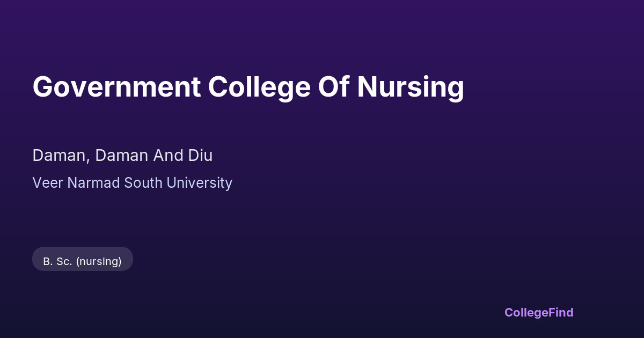Click "Find" in the CollegeFind logo
Screen dimensions: 644x338
pyautogui.click(x=561, y=312)
